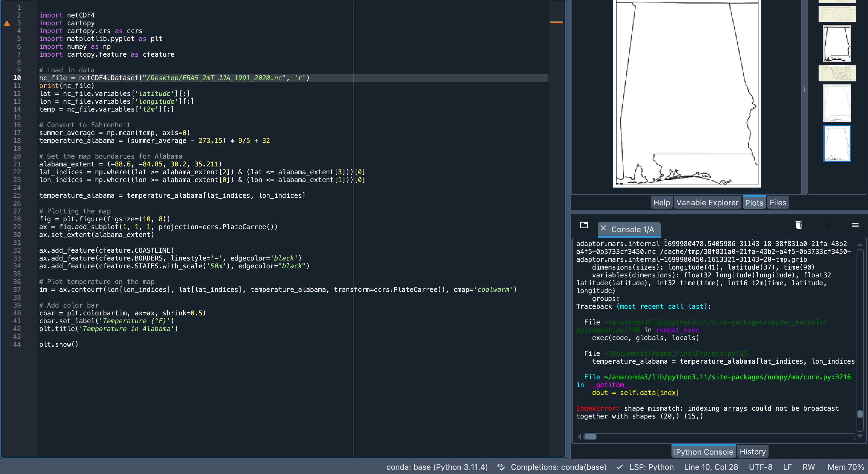Select the blue-highlighted Alabama plot thumbnail
Viewport: 868px width, 474px height.
tap(837, 144)
